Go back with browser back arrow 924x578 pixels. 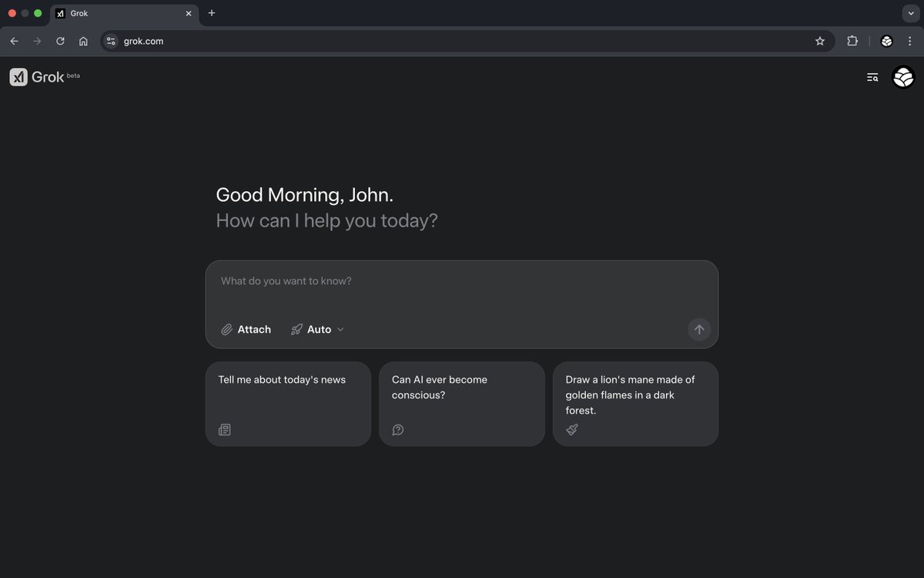14,41
